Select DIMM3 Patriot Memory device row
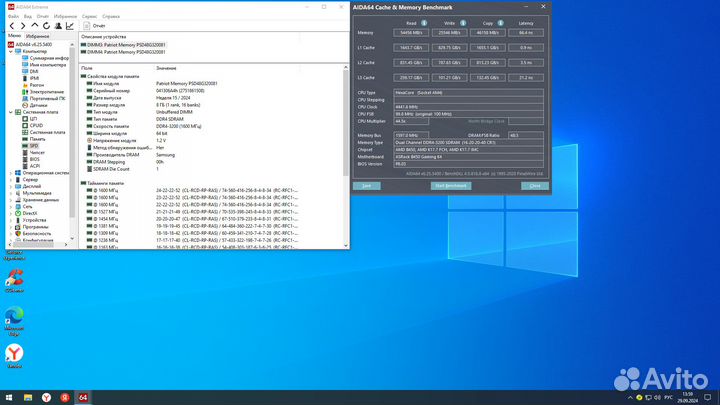720x405 pixels. tap(123, 45)
